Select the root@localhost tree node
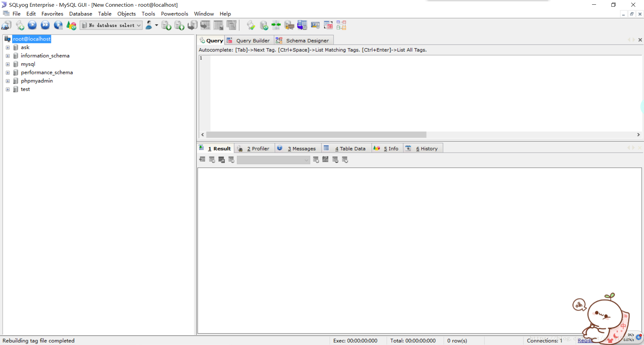The height and width of the screenshot is (345, 644). [x=32, y=39]
